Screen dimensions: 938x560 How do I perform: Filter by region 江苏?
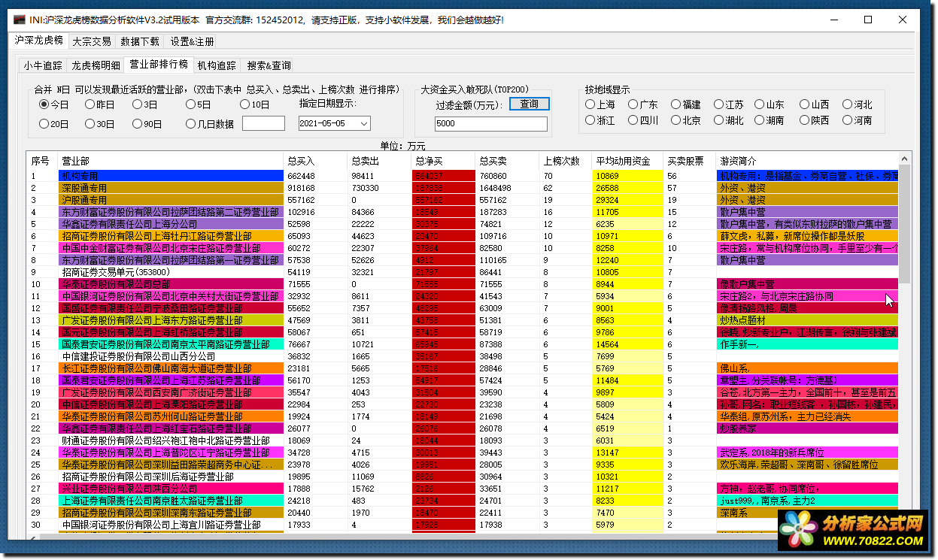(728, 104)
